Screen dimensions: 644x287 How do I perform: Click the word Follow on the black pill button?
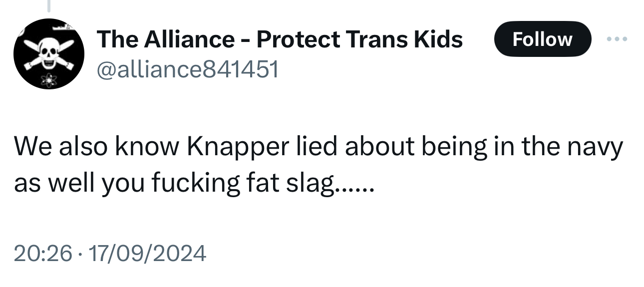click(542, 38)
